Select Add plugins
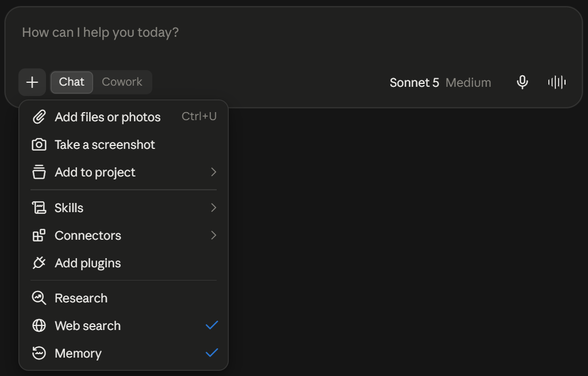Screen dimensions: 588x376 (124, 263)
